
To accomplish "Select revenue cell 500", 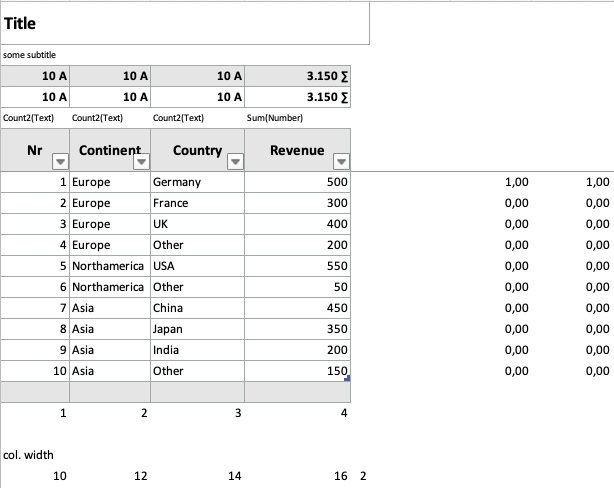I will point(298,182).
